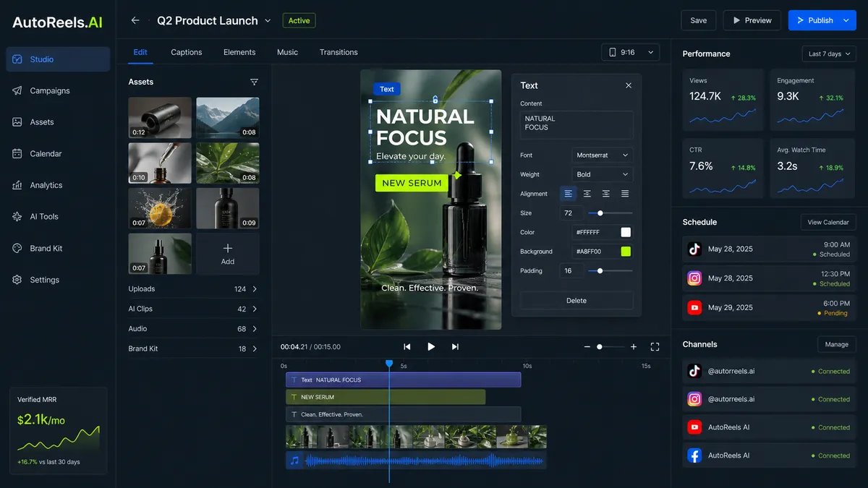Select the mountain lake asset thumbnail
The height and width of the screenshot is (488, 868).
coord(228,118)
